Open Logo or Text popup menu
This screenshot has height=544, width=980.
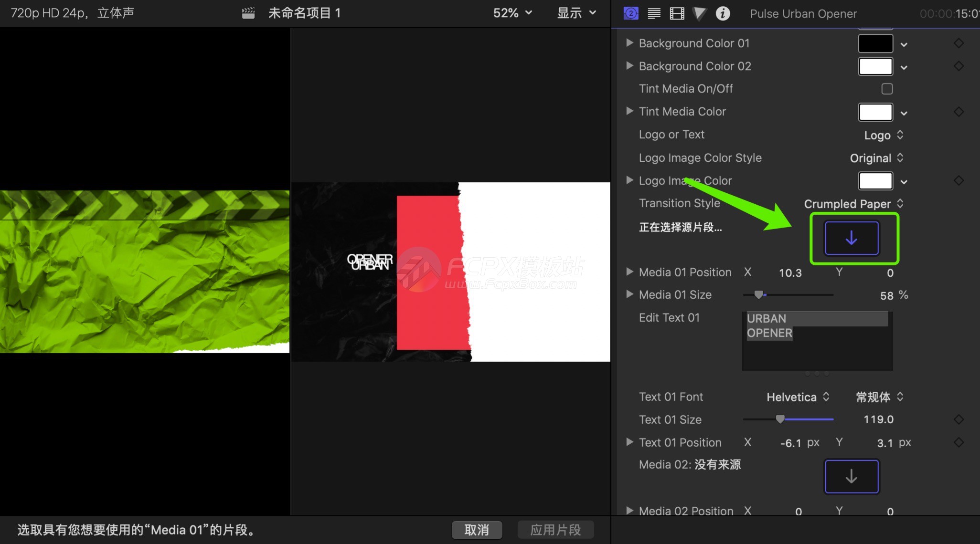coord(883,135)
